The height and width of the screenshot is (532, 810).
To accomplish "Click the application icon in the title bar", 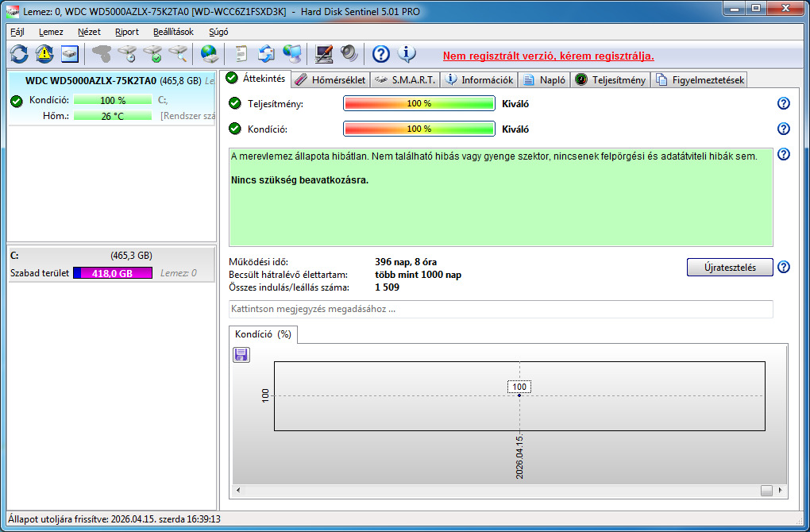I will tap(13, 11).
